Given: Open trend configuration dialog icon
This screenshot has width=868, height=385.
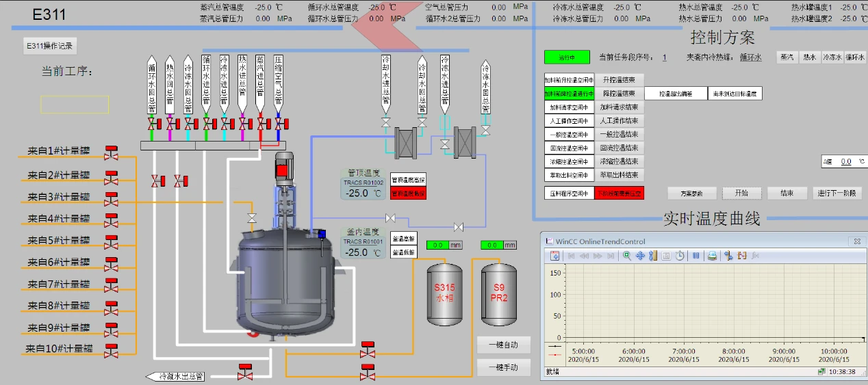Looking at the screenshot, I should coord(556,256).
